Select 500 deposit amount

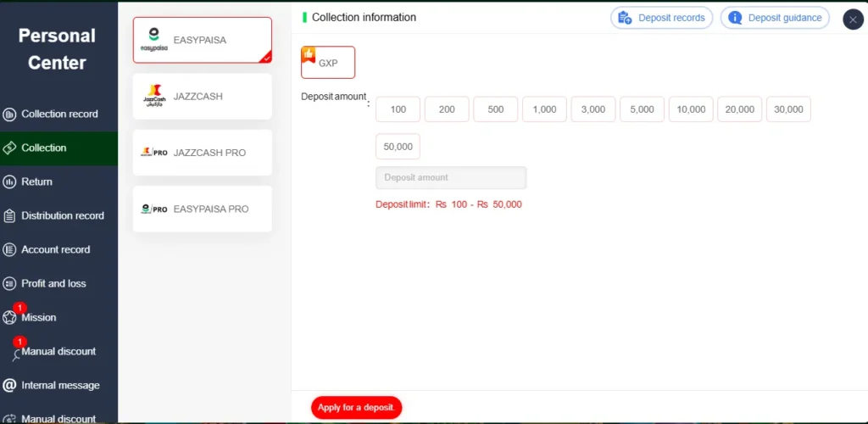pos(495,109)
